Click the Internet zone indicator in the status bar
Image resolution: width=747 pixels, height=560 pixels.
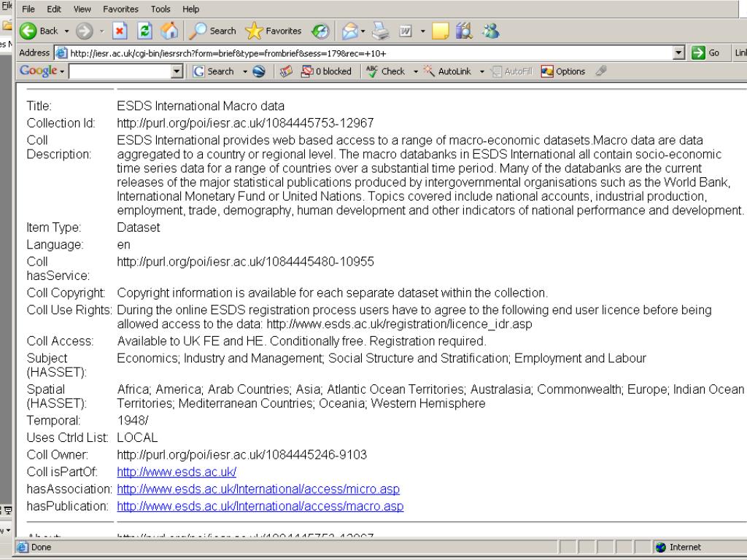(678, 547)
